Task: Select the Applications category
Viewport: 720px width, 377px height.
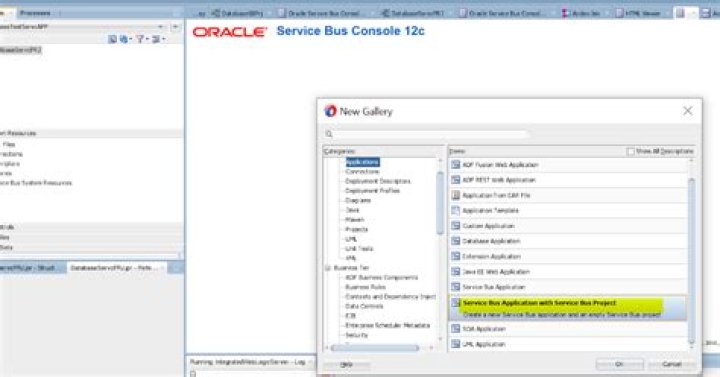Action: 362,162
